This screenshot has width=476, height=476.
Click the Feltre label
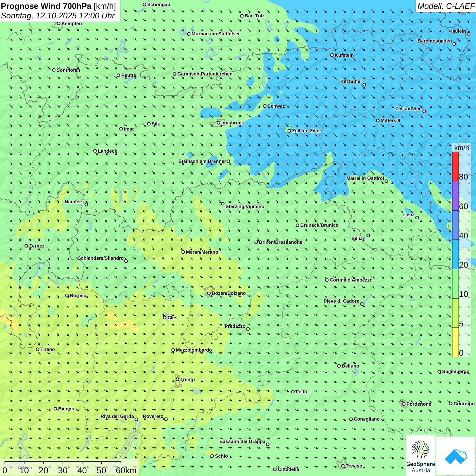[302, 392]
